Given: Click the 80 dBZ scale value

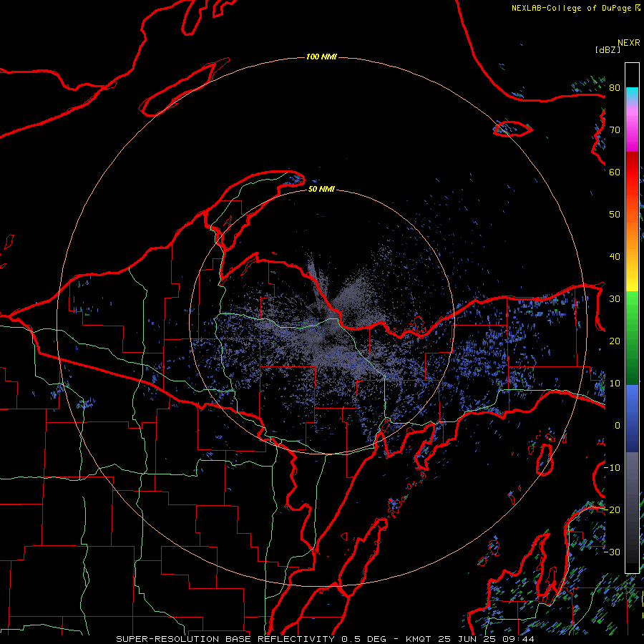Looking at the screenshot, I should [x=615, y=87].
